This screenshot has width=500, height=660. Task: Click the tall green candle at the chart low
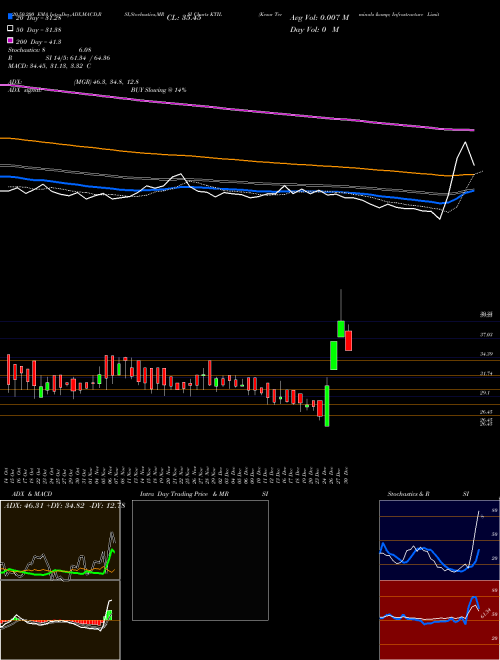327,406
